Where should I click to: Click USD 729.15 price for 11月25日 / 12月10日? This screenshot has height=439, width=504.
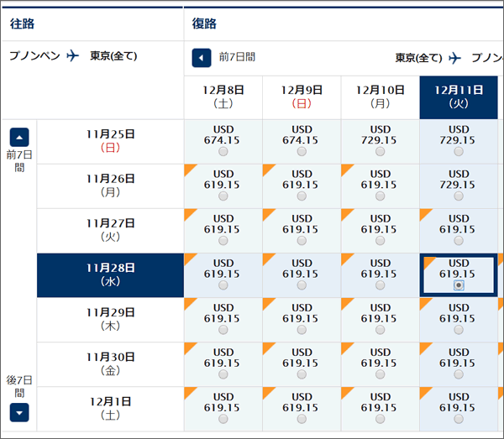click(380, 135)
